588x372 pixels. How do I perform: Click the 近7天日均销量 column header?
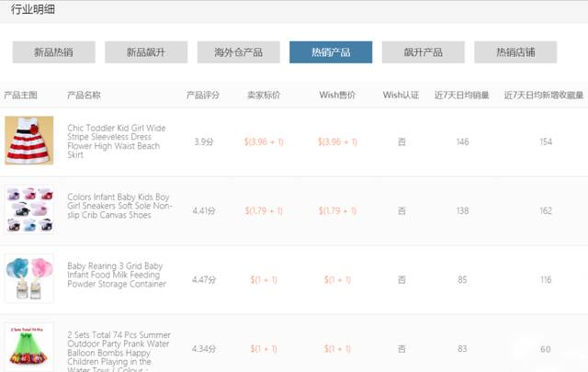coord(461,96)
